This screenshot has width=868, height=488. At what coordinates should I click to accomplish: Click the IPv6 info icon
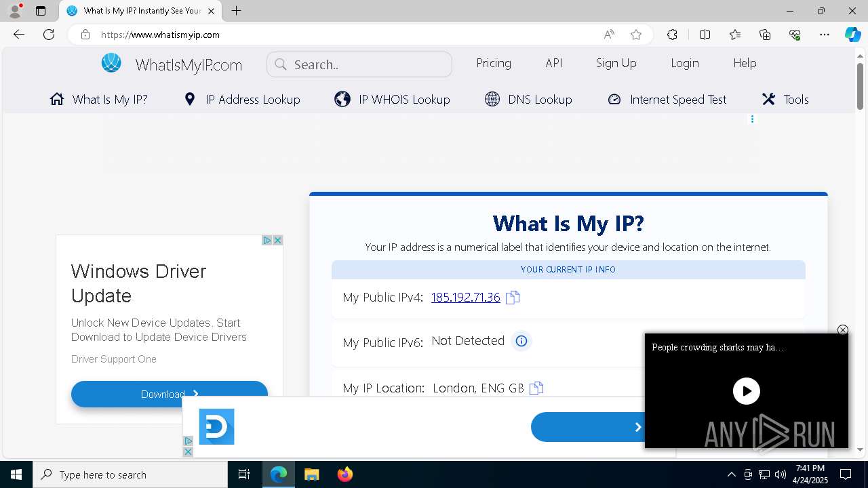tap(521, 341)
